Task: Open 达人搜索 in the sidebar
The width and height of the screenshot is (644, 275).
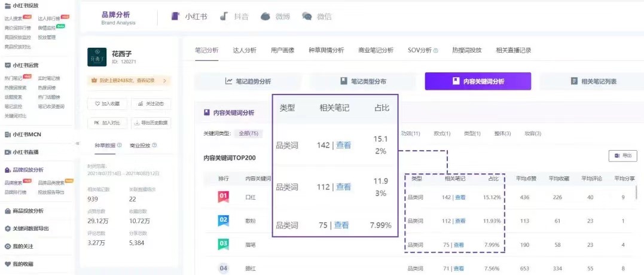Action: 14,19
